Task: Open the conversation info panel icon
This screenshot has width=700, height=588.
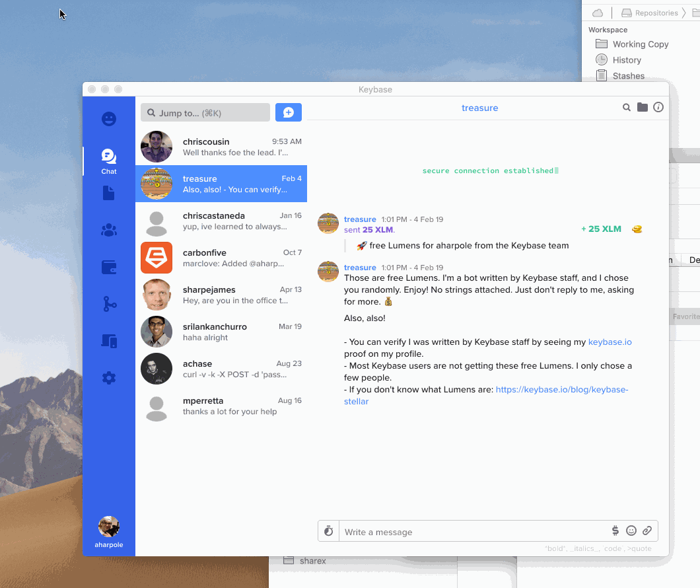Action: tap(658, 107)
